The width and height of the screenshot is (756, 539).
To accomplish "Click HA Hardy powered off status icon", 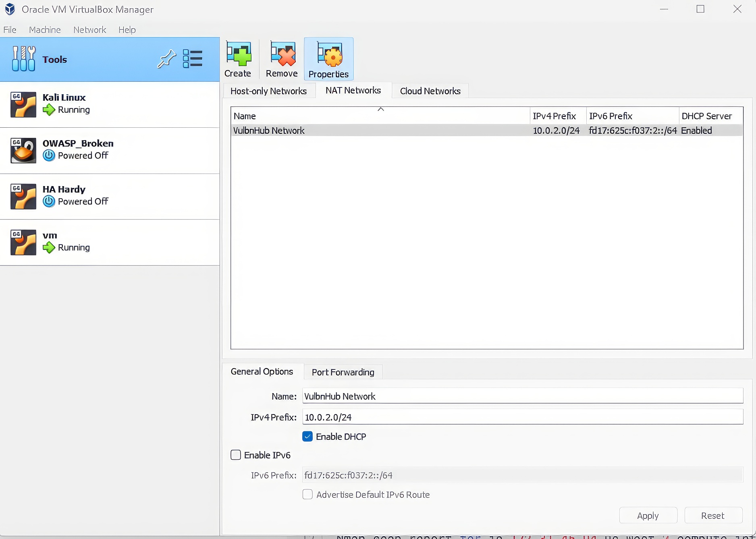I will click(49, 201).
